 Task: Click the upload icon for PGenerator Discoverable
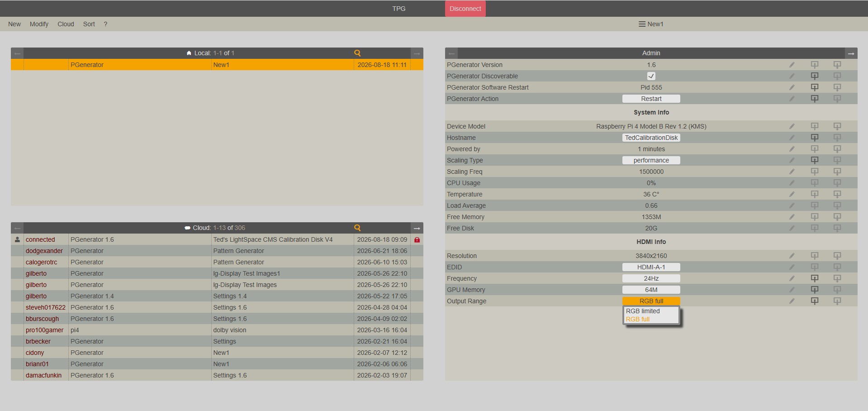click(815, 76)
